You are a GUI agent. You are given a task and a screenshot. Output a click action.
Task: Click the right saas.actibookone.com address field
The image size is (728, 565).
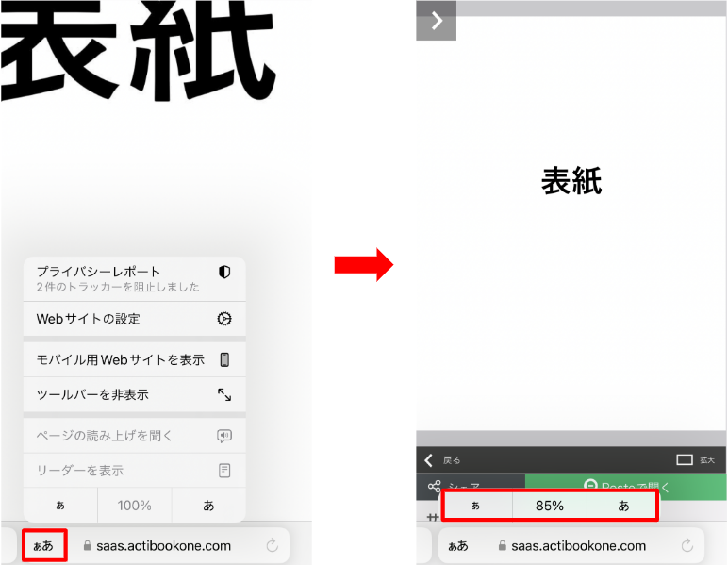point(571,545)
